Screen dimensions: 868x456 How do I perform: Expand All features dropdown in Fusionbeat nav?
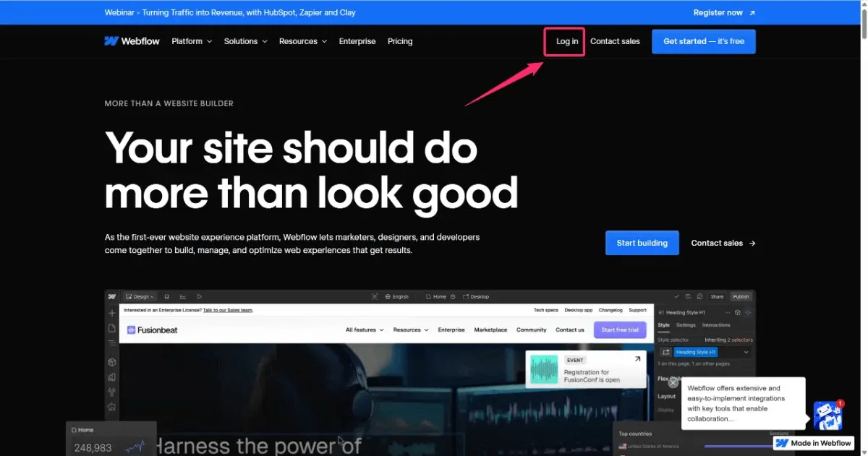(x=364, y=330)
